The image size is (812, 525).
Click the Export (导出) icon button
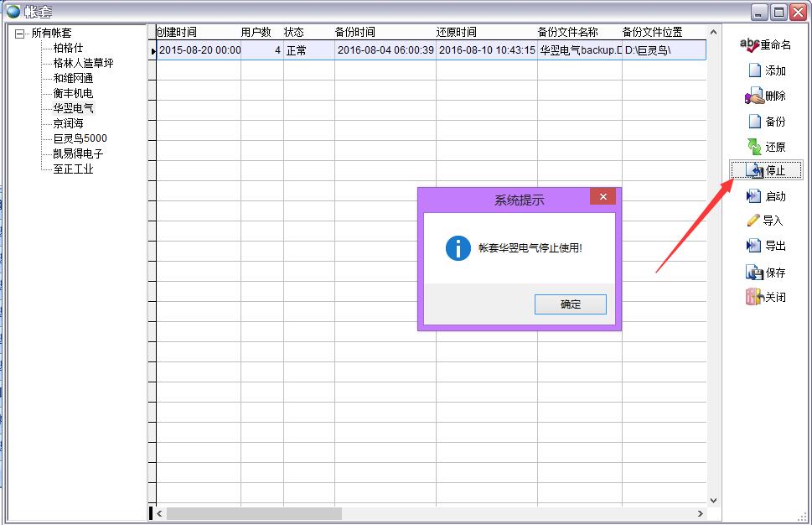click(x=753, y=247)
